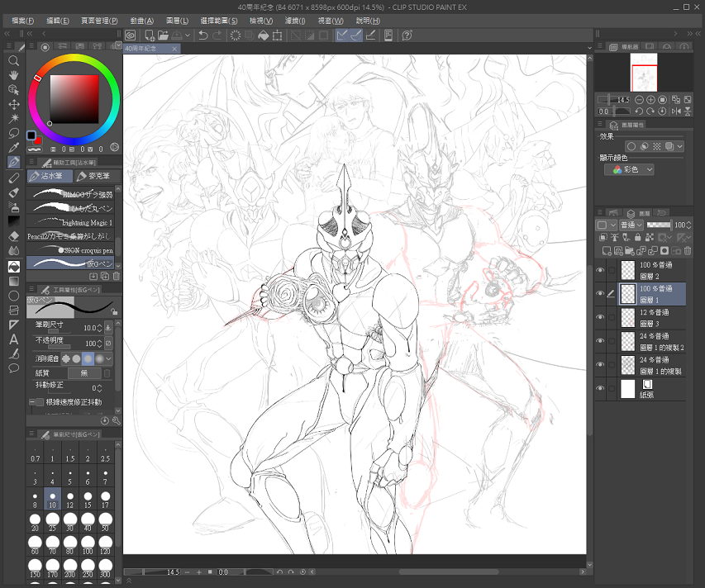Select the Move Layer tool

tap(14, 104)
